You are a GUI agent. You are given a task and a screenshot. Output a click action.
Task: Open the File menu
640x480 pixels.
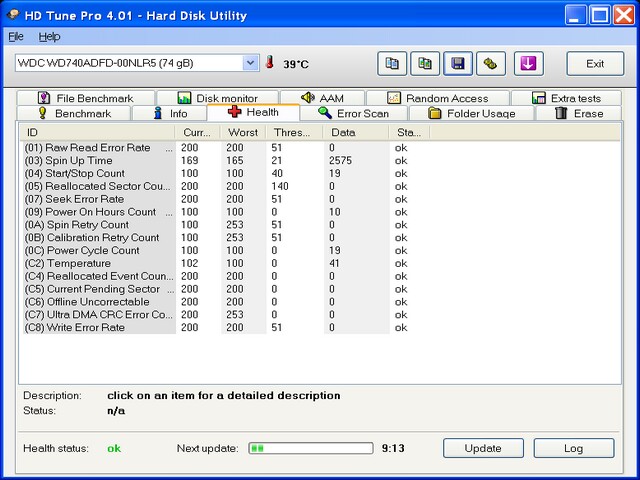(16, 37)
